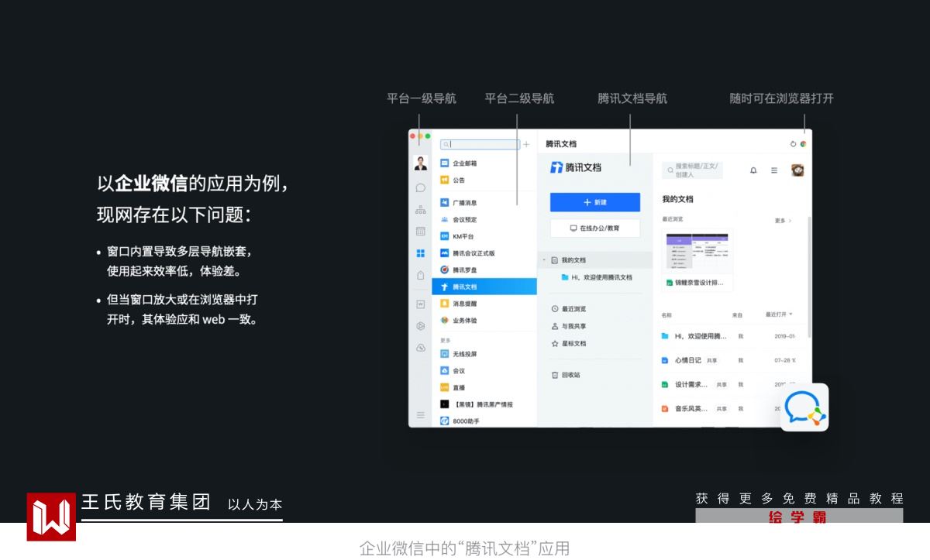
Task: Click the 在线办公/教育 button
Action: [595, 228]
